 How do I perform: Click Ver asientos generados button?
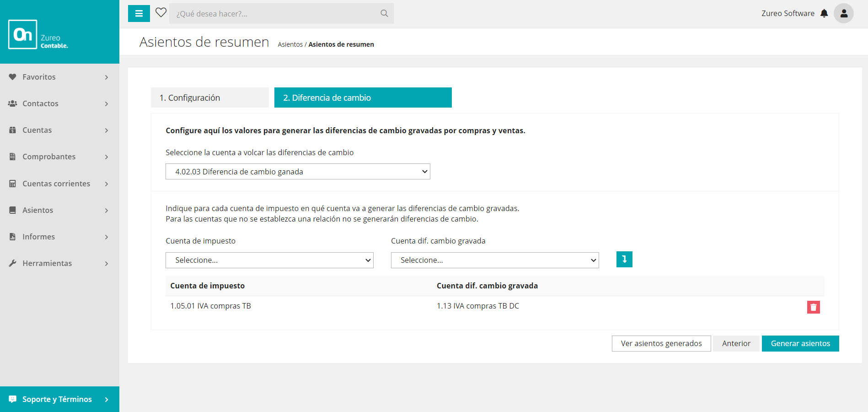(x=661, y=343)
